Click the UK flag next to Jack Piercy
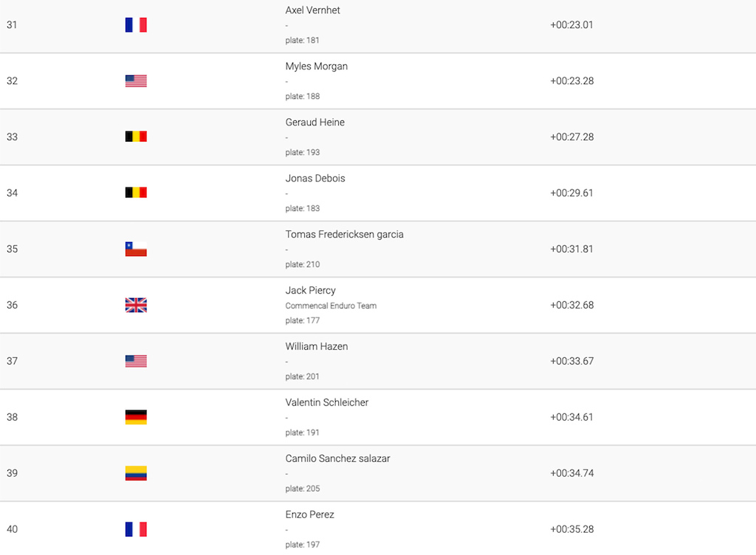This screenshot has width=756, height=555. tap(136, 305)
